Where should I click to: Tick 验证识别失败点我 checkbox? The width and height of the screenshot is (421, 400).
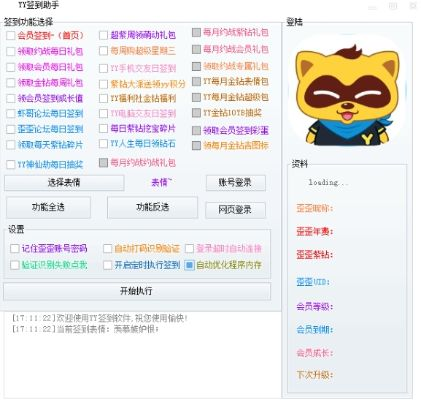[14, 265]
